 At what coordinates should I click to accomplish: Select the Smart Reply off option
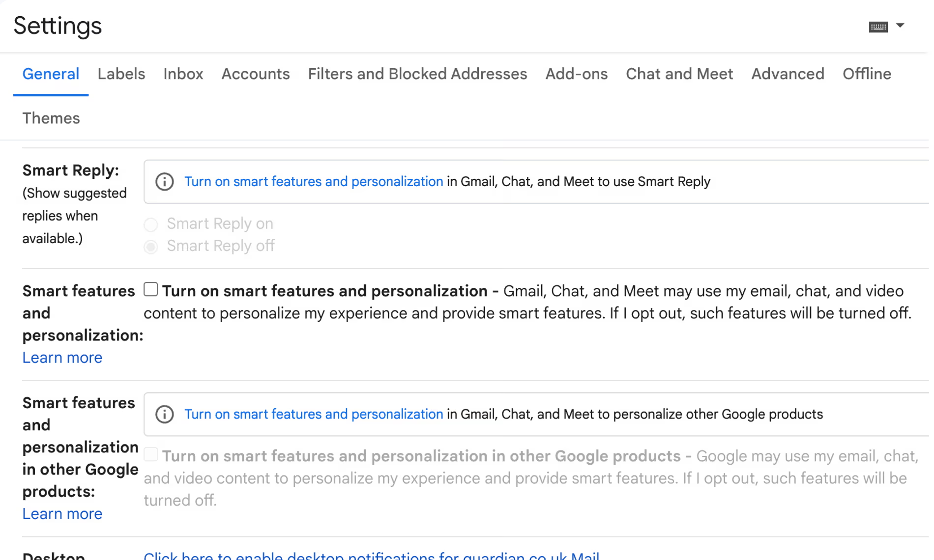(x=151, y=247)
